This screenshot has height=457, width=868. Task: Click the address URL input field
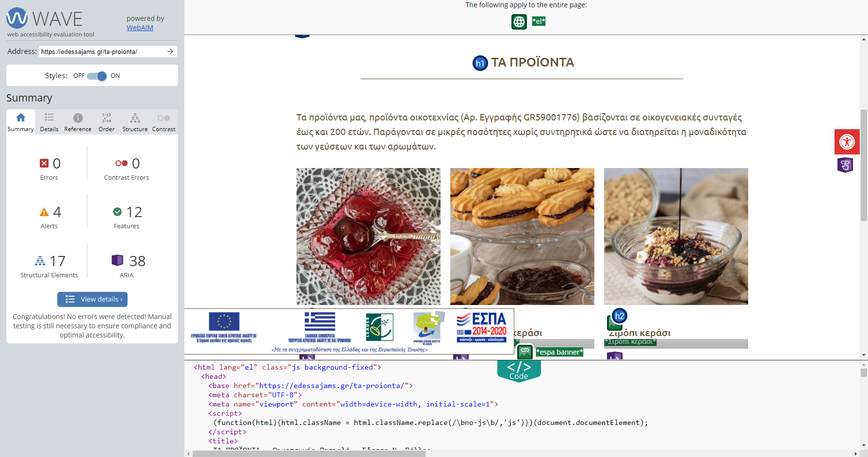[x=102, y=51]
